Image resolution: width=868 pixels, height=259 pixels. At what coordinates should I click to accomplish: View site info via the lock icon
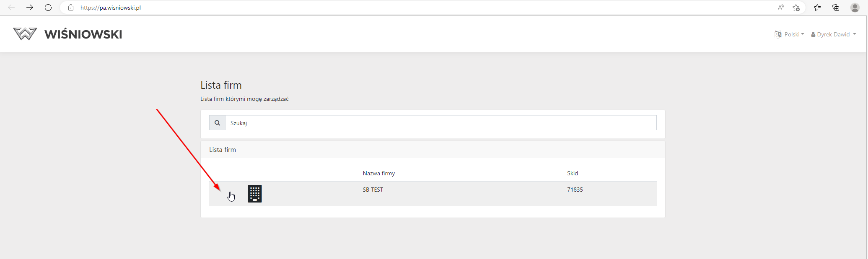click(x=71, y=8)
